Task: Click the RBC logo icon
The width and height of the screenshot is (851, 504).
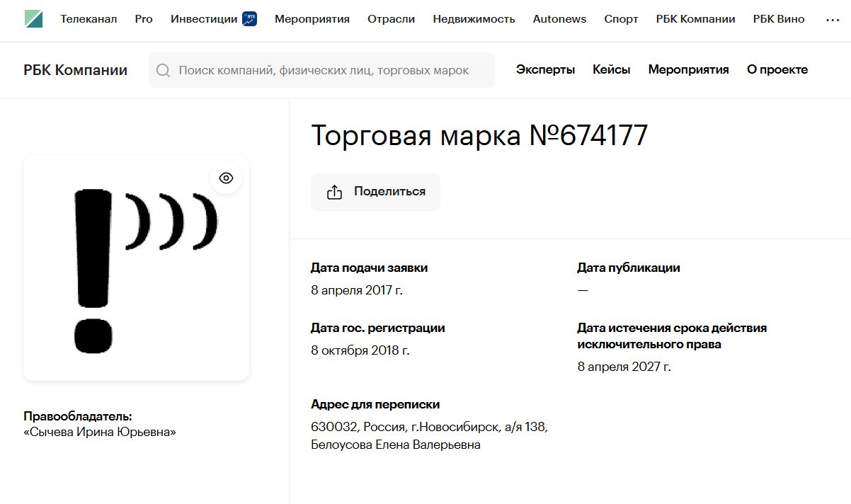Action: point(33,19)
